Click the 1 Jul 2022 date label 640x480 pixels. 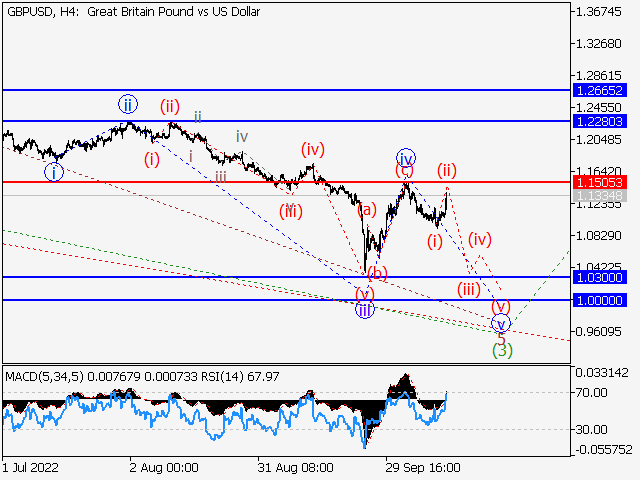pyautogui.click(x=31, y=467)
